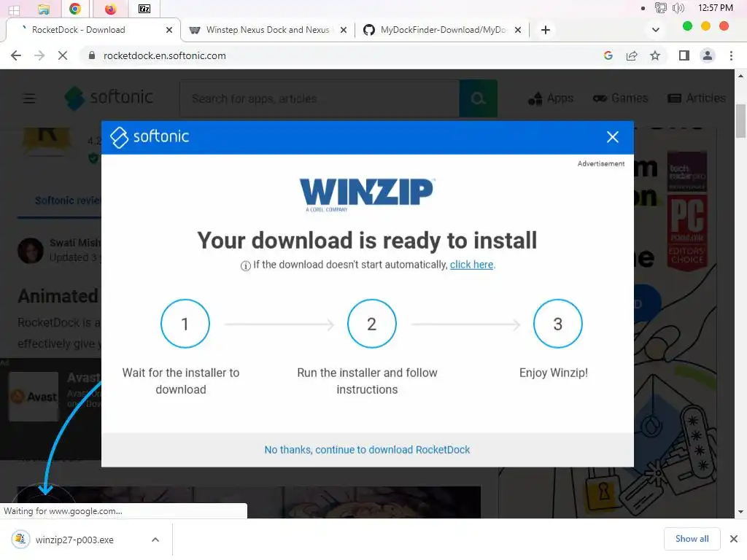
Task: Open the Games section in Softonic header
Action: pyautogui.click(x=620, y=98)
